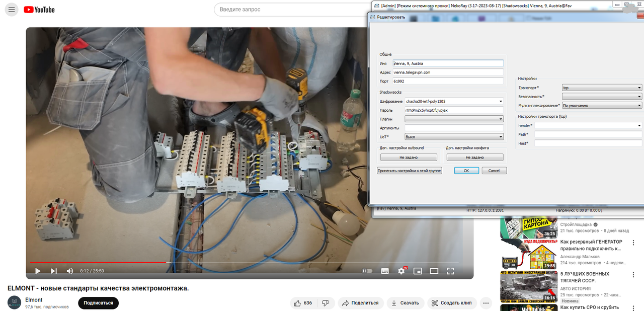Viewport: 644px width, 311px height.
Task: Skip to the next video
Action: tap(54, 271)
